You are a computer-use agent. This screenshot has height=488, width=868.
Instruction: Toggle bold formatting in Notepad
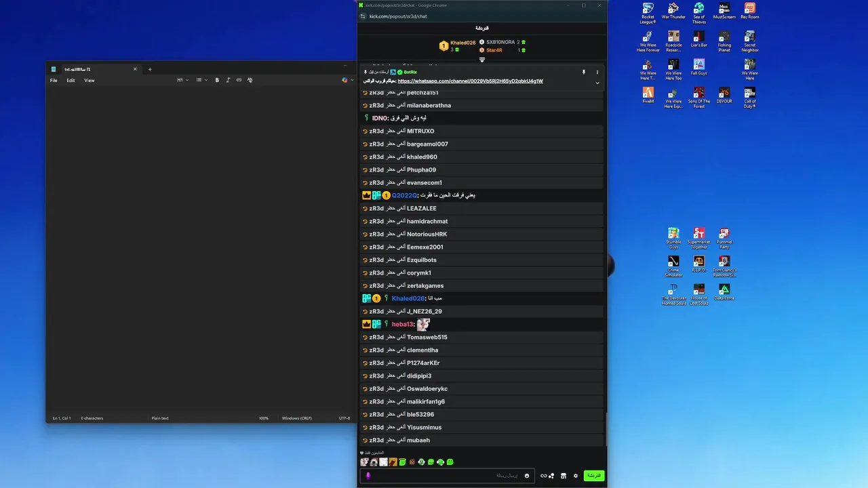pos(217,80)
